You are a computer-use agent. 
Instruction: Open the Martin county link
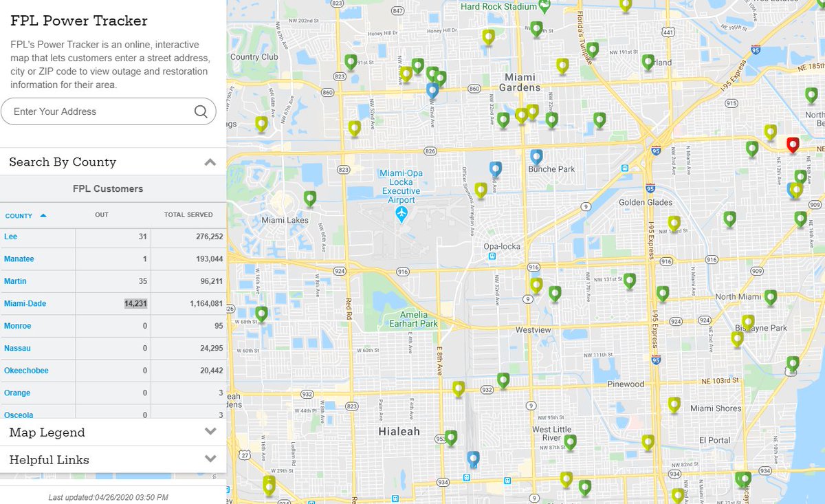click(15, 281)
